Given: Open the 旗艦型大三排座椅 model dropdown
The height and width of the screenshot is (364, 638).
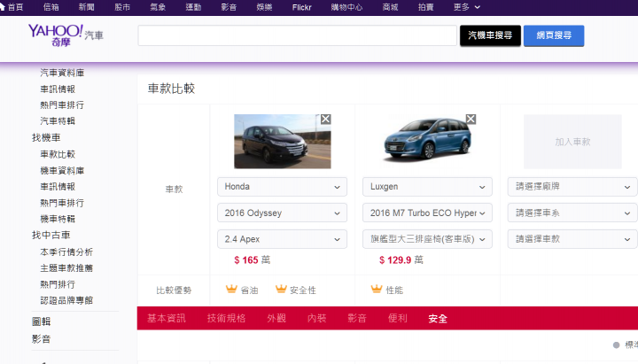Looking at the screenshot, I should click(427, 239).
